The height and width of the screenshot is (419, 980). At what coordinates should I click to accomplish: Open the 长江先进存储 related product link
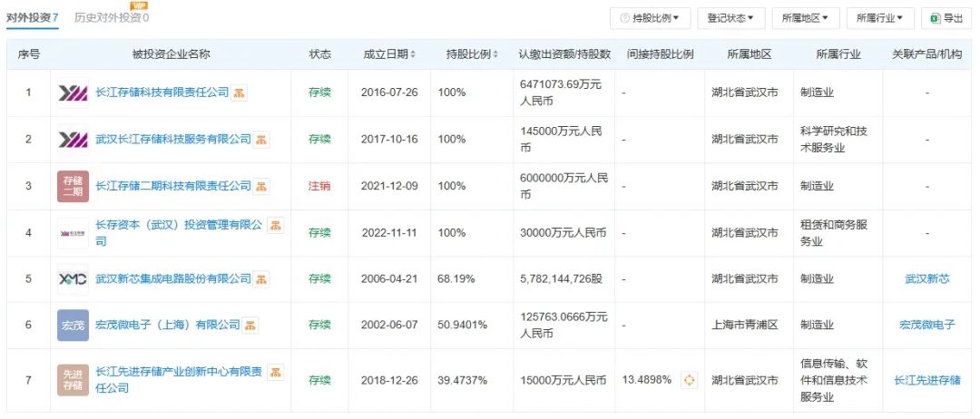pyautogui.click(x=926, y=380)
